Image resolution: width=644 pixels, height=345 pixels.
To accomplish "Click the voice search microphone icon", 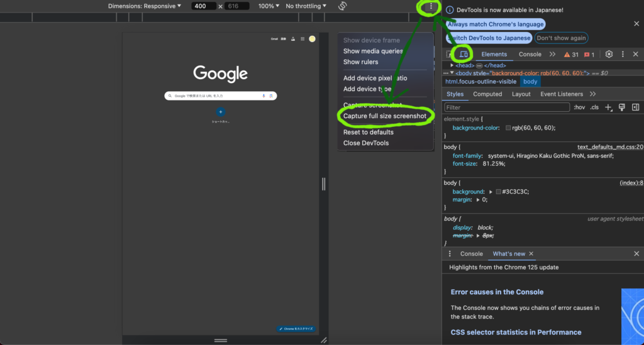I will click(x=264, y=96).
